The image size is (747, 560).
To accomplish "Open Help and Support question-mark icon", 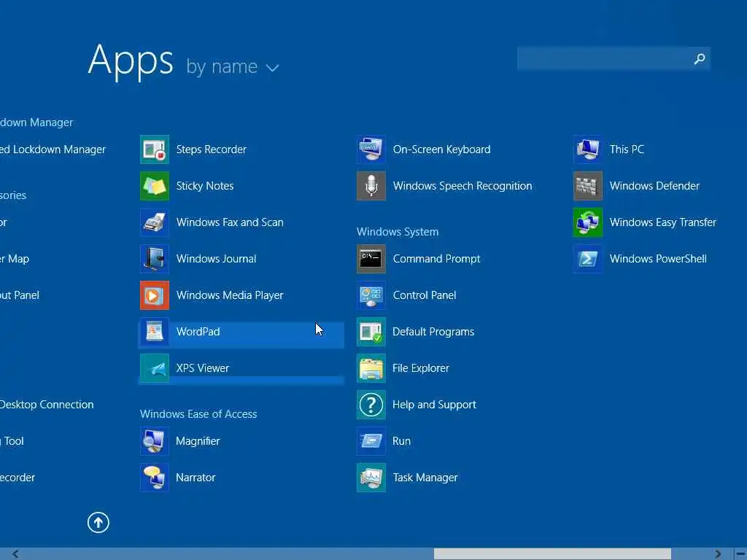I will click(371, 405).
